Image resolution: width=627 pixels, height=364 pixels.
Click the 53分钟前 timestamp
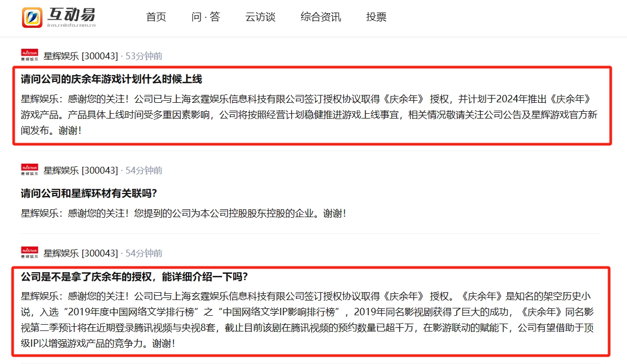[x=144, y=56]
